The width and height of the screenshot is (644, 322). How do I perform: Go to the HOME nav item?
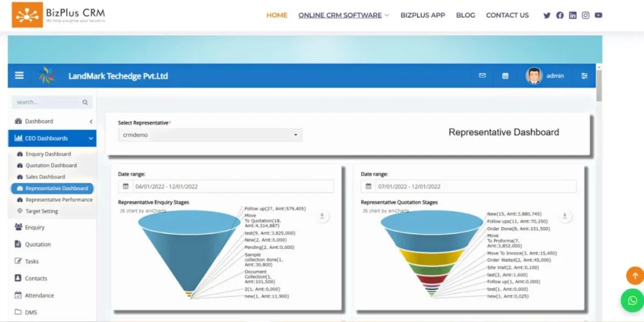[277, 15]
